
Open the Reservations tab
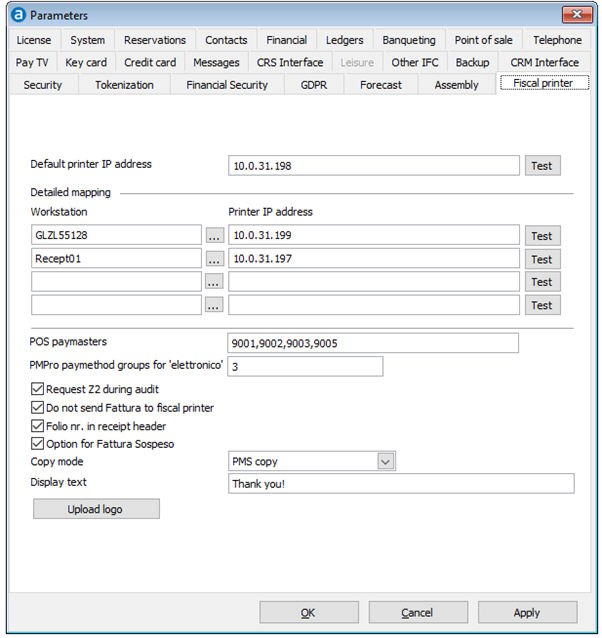pos(155,40)
